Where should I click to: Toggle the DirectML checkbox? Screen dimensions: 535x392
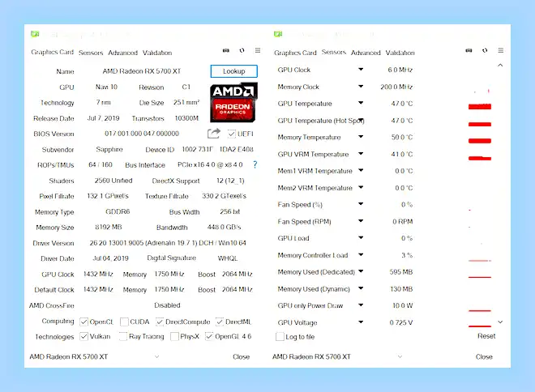pyautogui.click(x=220, y=322)
